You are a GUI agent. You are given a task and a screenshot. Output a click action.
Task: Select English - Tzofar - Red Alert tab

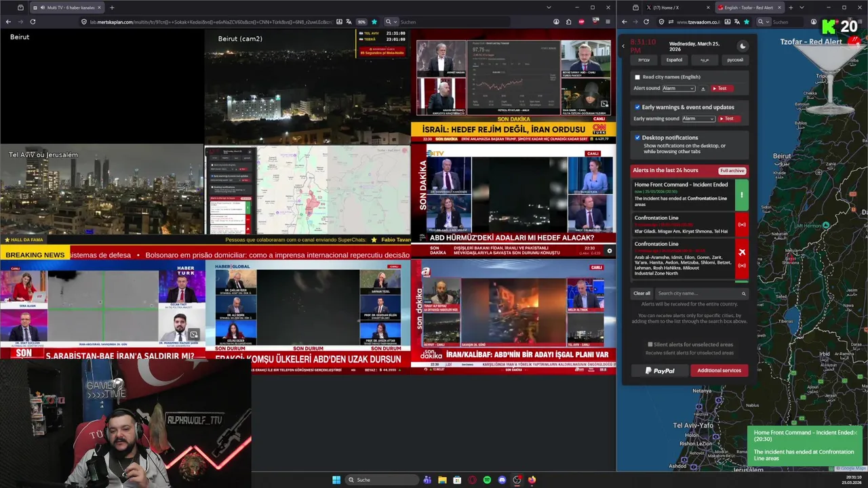click(749, 7)
